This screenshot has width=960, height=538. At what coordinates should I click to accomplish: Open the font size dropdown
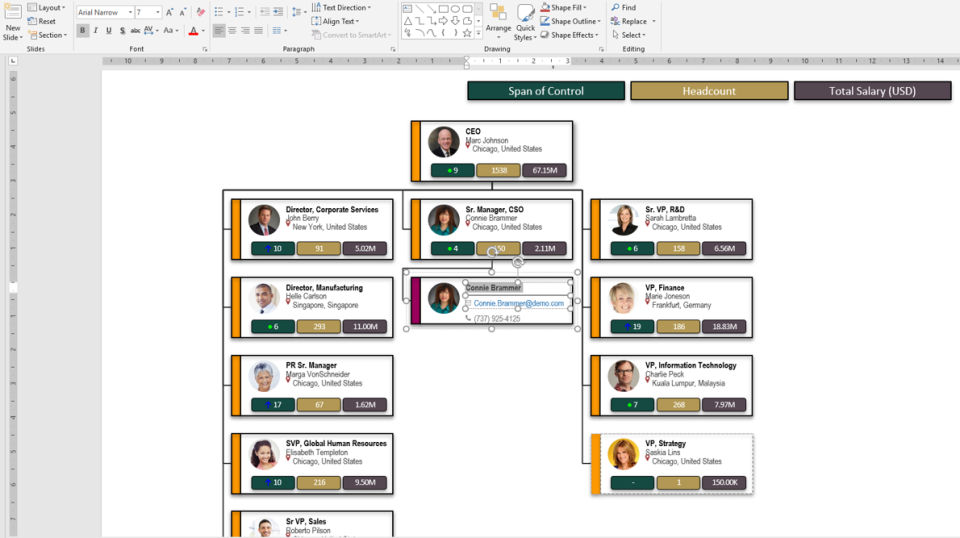[x=158, y=12]
